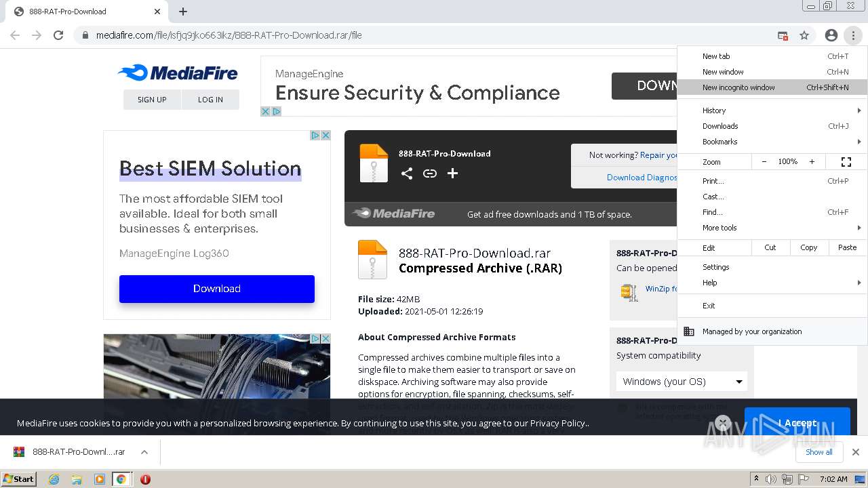Expand the Bookmarks submenu
Screen dimensions: 868x488
[772, 142]
